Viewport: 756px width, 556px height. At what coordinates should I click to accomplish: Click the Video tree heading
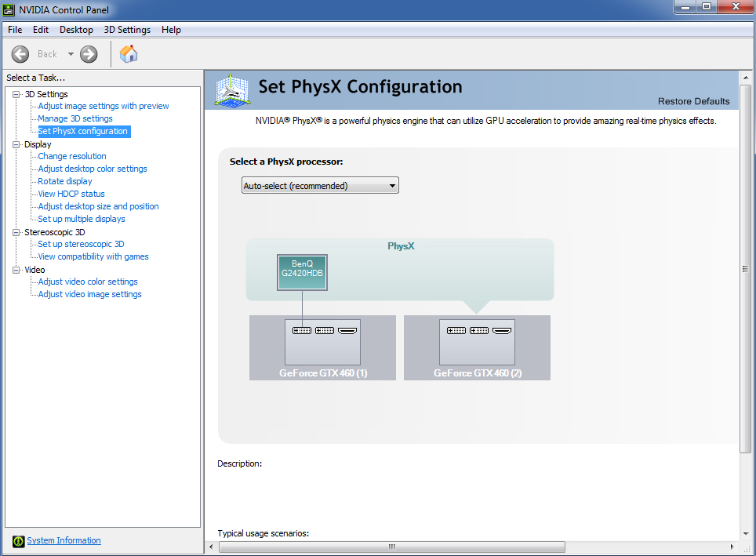click(x=35, y=270)
